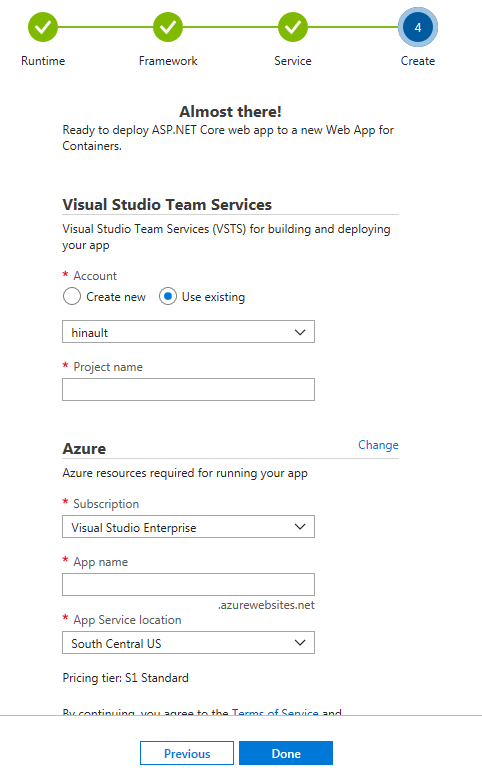
Task: Click the Runtime step label
Action: pos(43,61)
